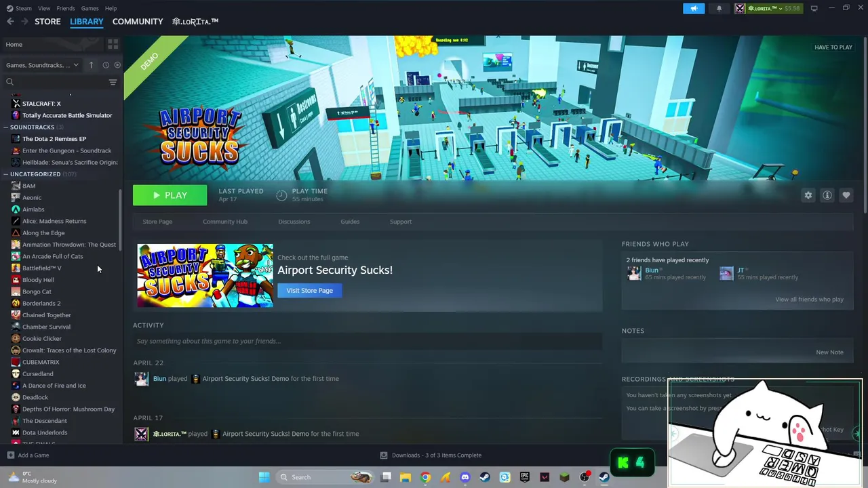Click the Cookie Clicker icon
The image size is (868, 488).
pos(16,338)
